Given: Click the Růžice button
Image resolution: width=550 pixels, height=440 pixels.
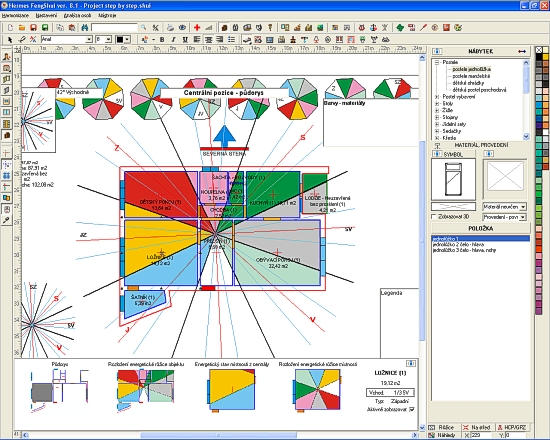Looking at the screenshot, I should (444, 427).
